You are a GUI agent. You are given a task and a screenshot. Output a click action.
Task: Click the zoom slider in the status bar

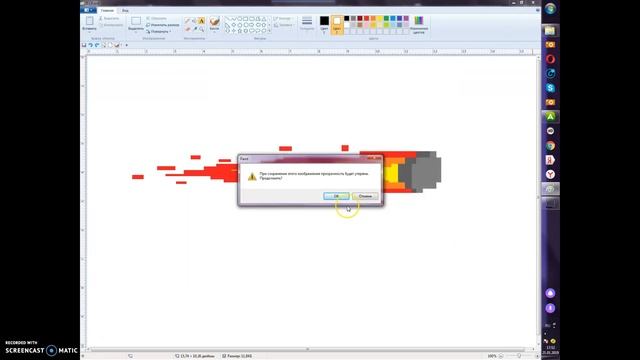point(519,356)
